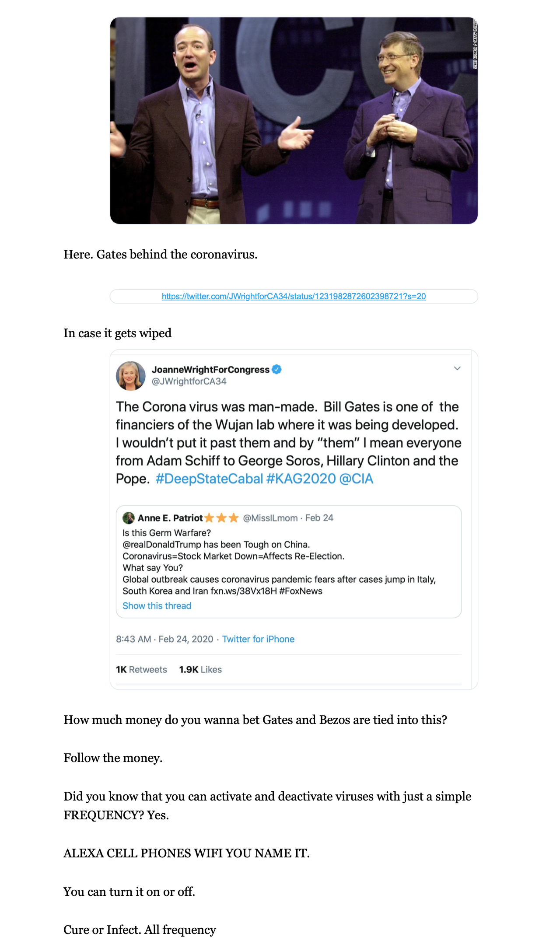Open the Twitter for iPhone source link
The width and height of the screenshot is (560, 951).
click(258, 639)
